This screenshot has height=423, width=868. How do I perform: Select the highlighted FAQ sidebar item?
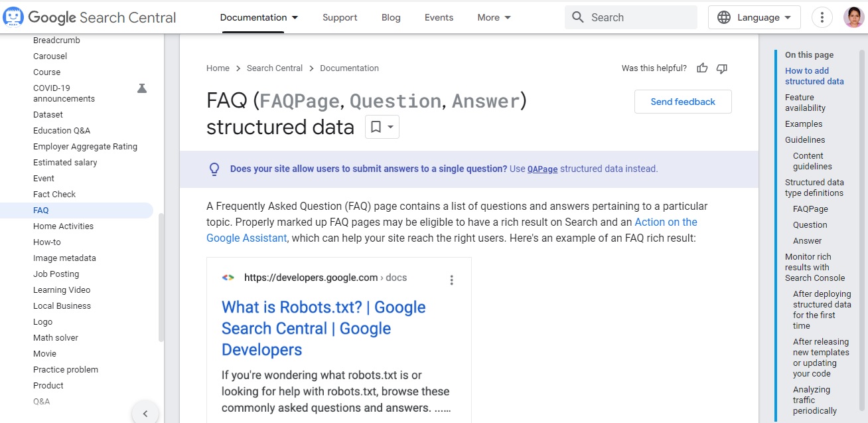[76, 211]
